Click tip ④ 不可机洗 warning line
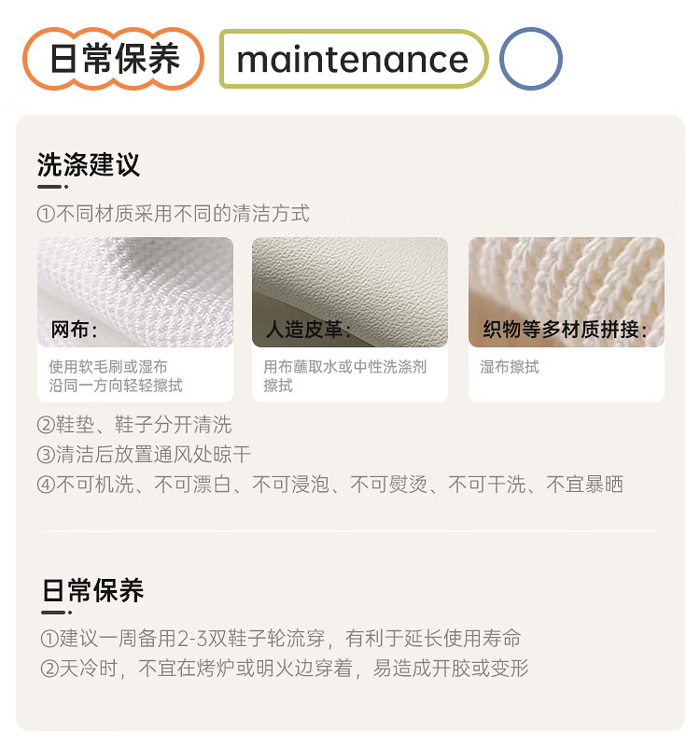Screen dimensions: 700x747 330,485
